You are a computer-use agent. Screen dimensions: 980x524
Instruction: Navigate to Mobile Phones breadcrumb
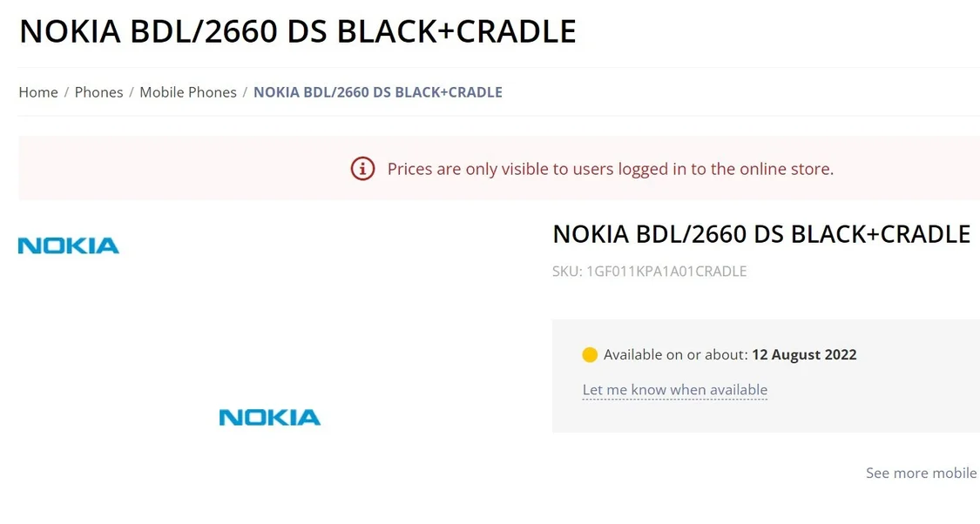(x=188, y=92)
